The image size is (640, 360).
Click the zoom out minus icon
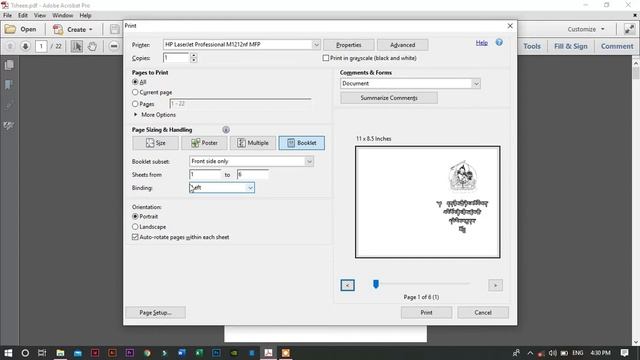[x=114, y=46]
